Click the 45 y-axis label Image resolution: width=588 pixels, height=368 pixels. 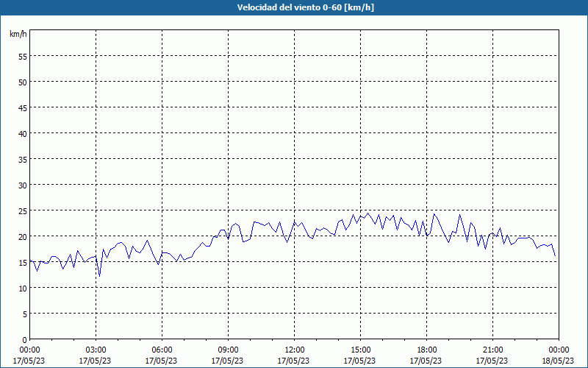[23, 107]
